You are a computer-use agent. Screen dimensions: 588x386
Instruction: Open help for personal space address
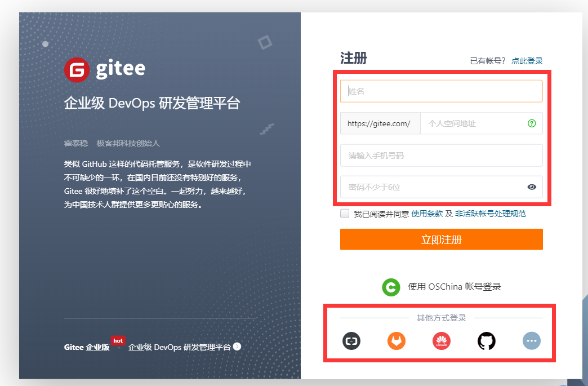[x=531, y=123]
